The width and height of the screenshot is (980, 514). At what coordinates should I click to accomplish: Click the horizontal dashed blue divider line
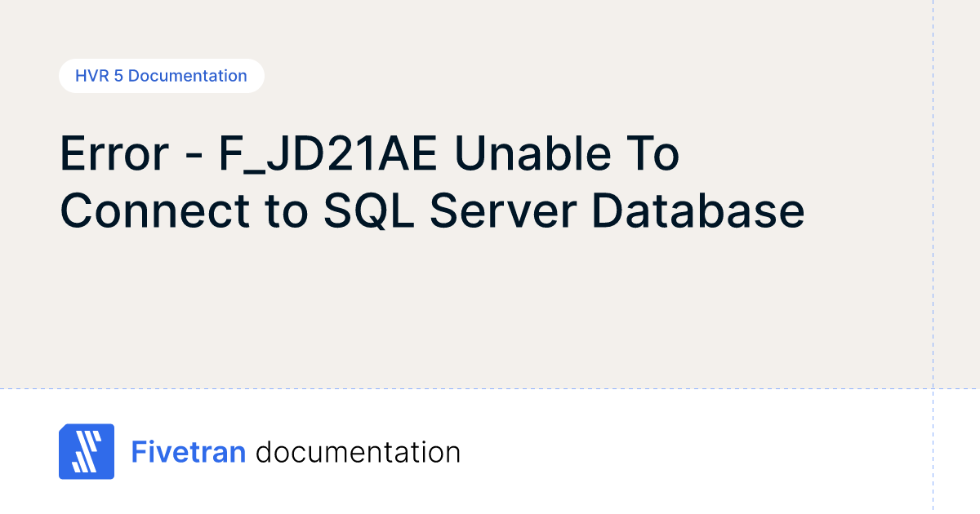tap(490, 388)
